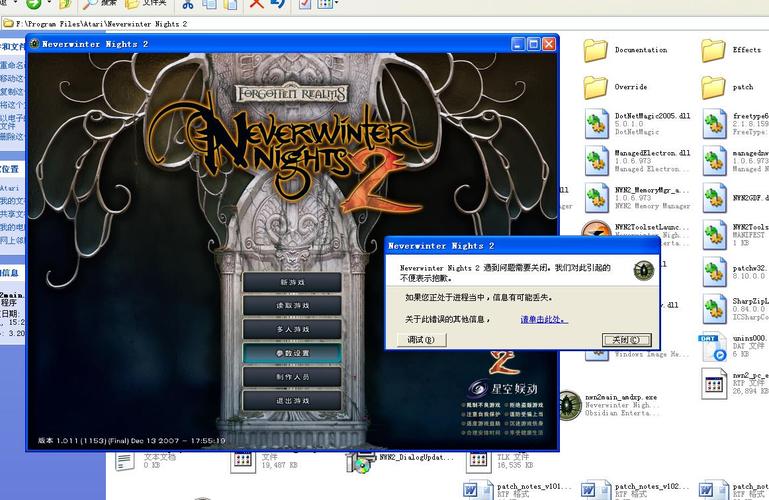
Task: Select the nwn2_pc_e RTF file
Action: (x=735, y=383)
